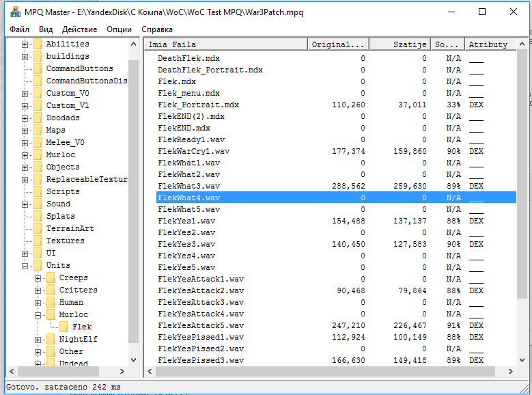
Task: Select the NightElf folder icon
Action: click(51, 339)
